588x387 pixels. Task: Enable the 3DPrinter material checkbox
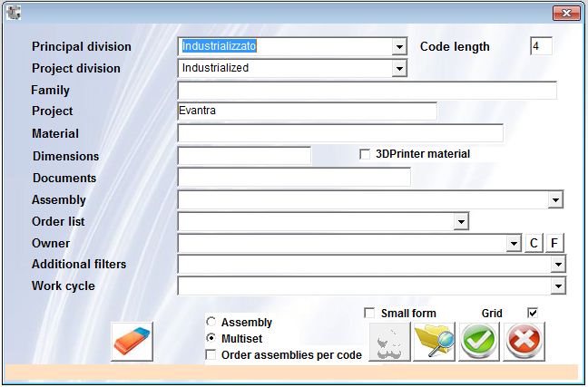[365, 154]
